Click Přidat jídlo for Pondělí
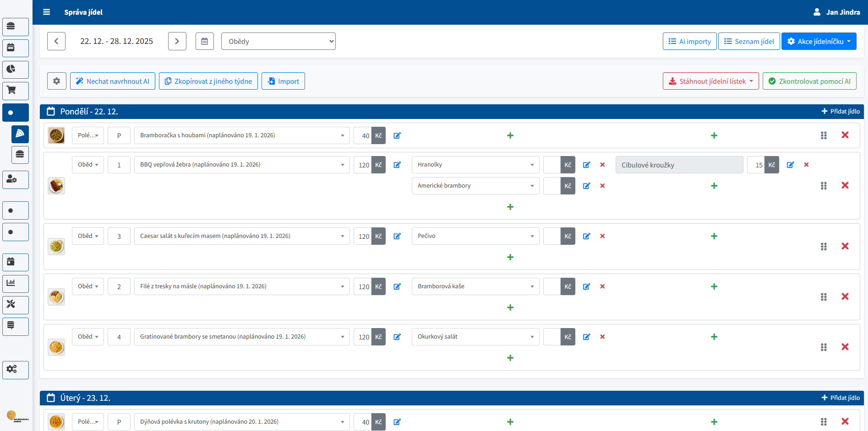 pyautogui.click(x=840, y=111)
